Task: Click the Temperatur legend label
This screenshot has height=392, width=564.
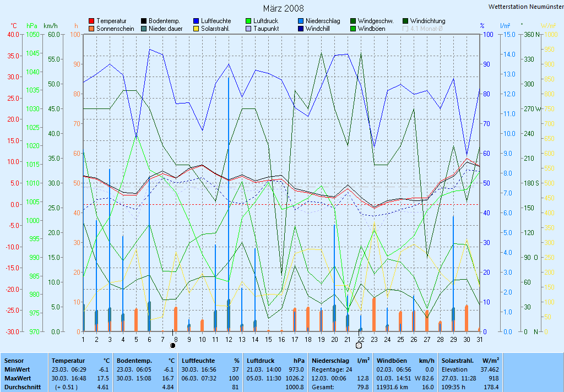Action: click(x=111, y=21)
